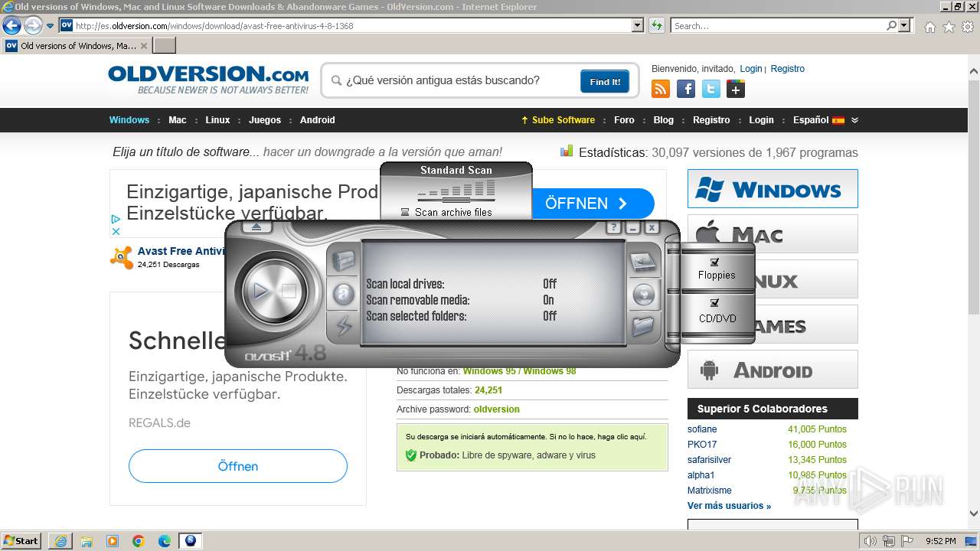The image size is (980, 551).
Task: Click the Google plus share icon
Action: [736, 89]
